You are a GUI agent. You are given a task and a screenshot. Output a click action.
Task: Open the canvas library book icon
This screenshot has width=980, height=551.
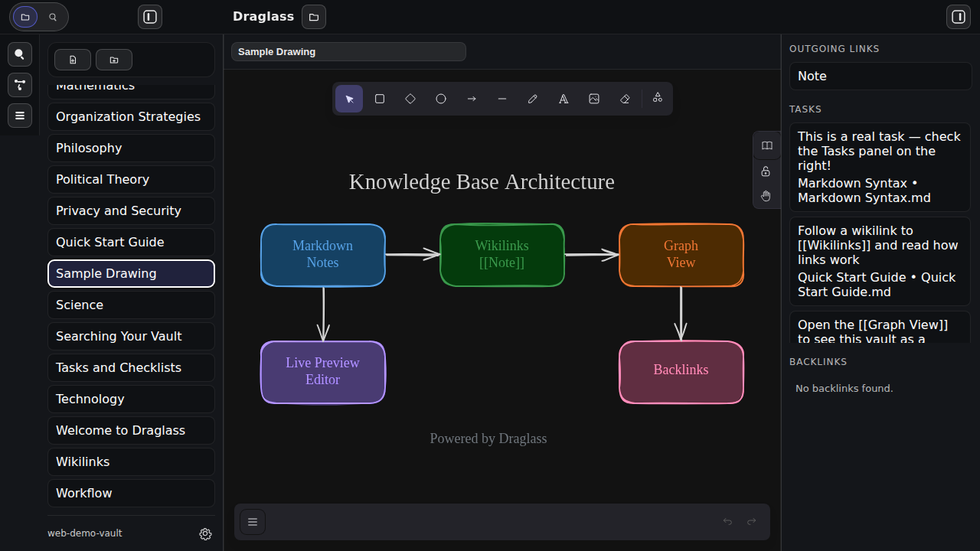click(x=766, y=145)
